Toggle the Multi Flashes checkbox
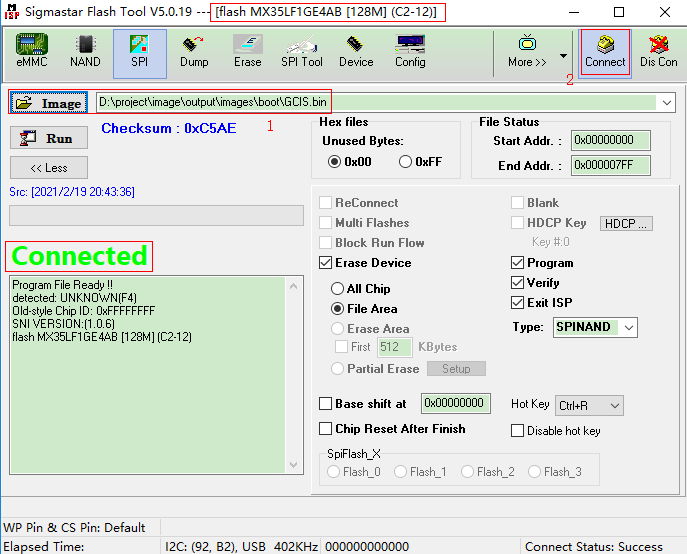 (325, 223)
